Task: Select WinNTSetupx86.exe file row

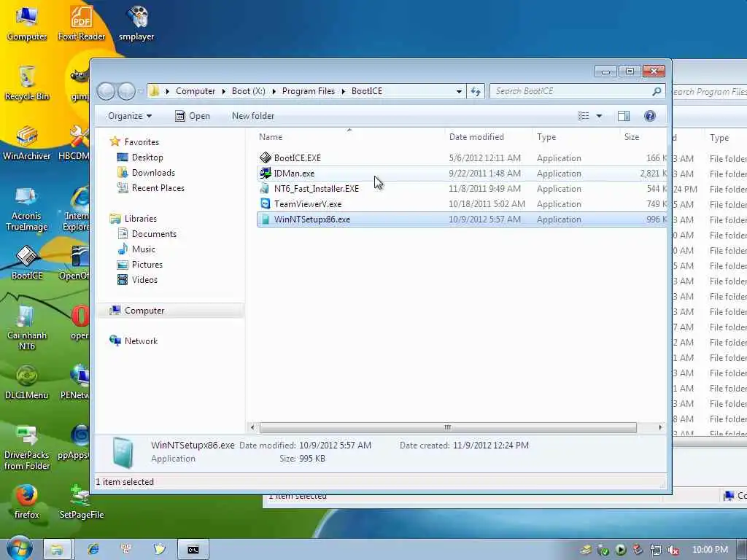Action: point(461,219)
